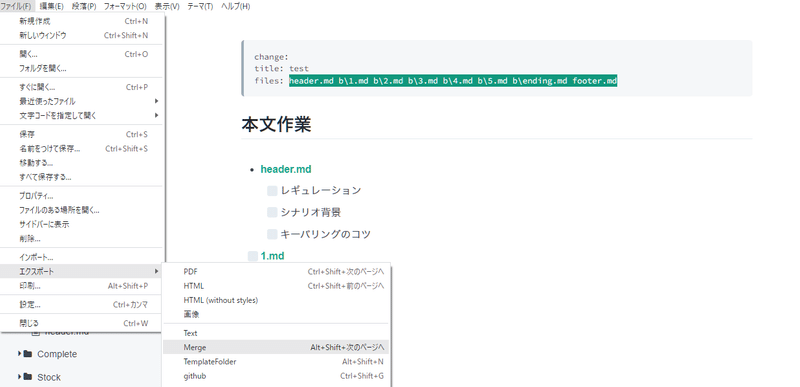Click すべて保存する... entry

point(82,177)
